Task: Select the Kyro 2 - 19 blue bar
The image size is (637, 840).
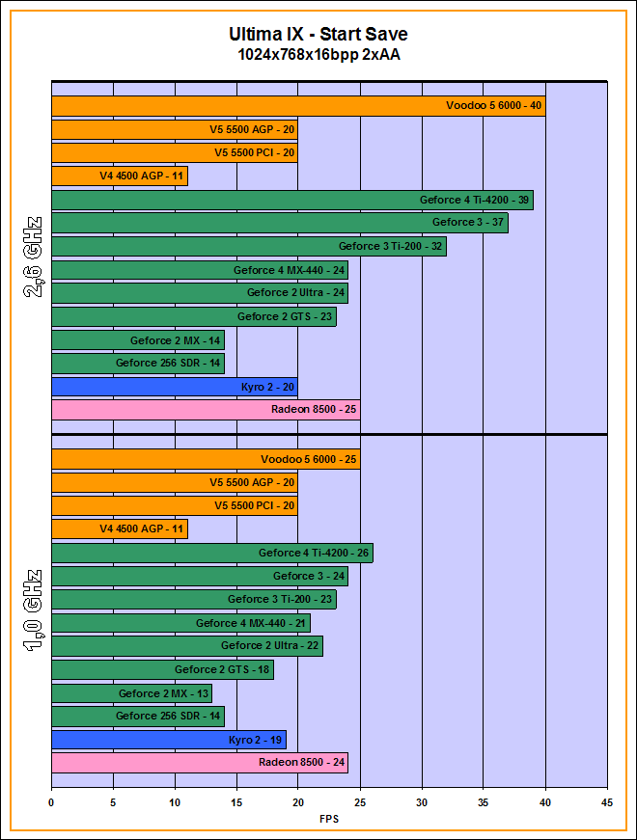Action: tap(168, 740)
